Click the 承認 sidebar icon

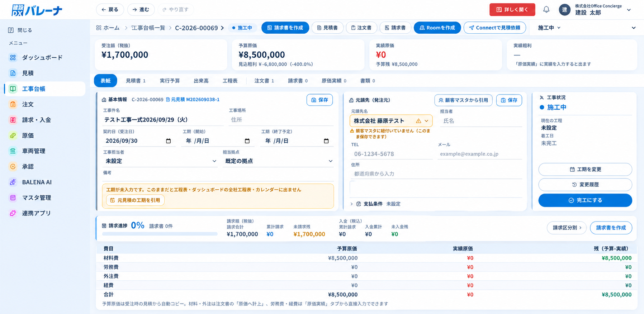coord(13,167)
